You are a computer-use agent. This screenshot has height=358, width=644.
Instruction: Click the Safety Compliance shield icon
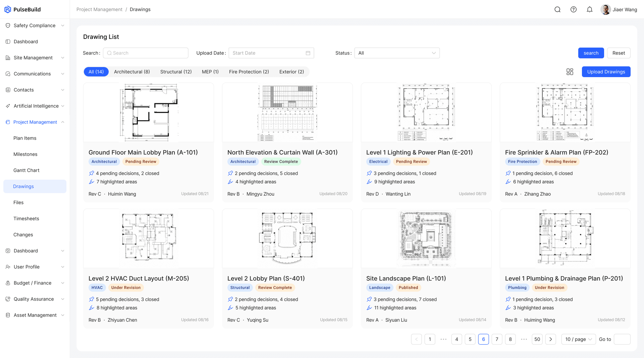point(8,25)
